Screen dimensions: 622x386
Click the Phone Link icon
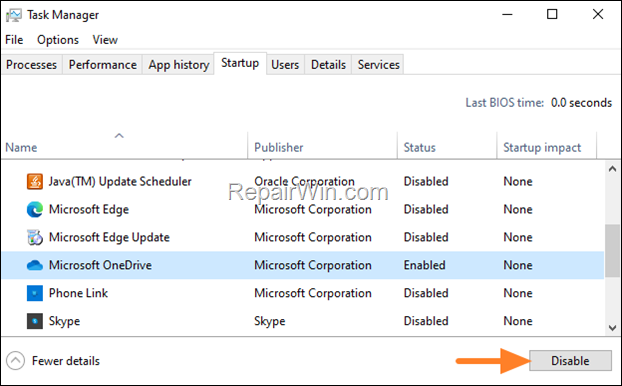[35, 293]
